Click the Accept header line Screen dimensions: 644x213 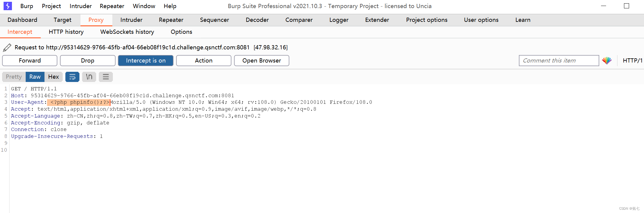click(164, 109)
